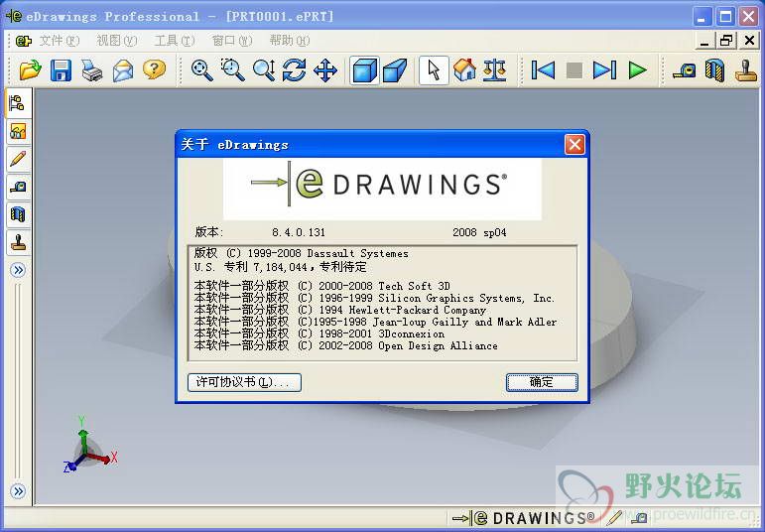765x532 pixels.
Task: Close the 关于 eDrawings dialog
Action: (574, 145)
